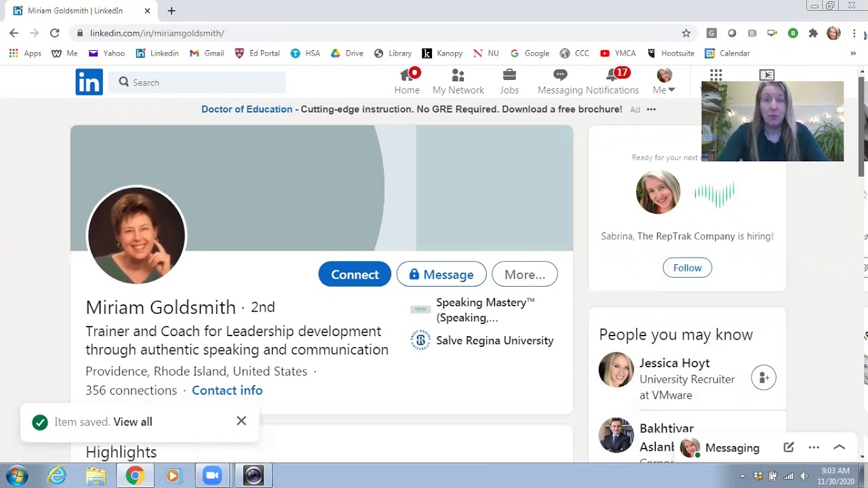Bookmark this page star icon
This screenshot has width=868, height=488.
[686, 33]
